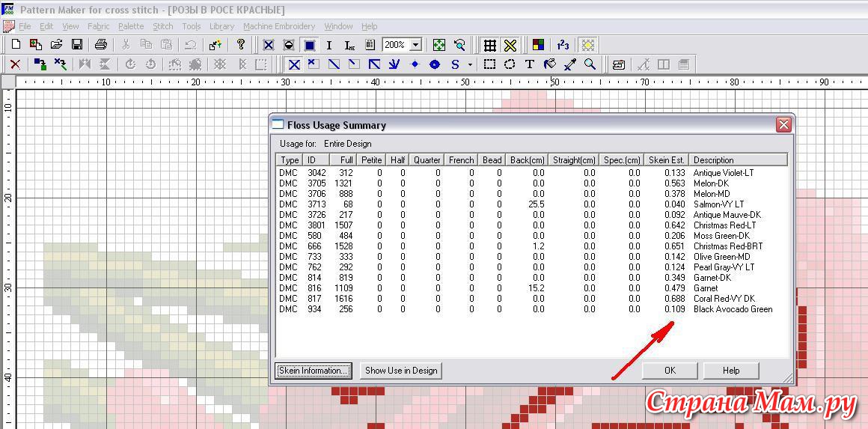The height and width of the screenshot is (429, 868).
Task: Select the magnifier zoom tool
Action: tap(590, 64)
